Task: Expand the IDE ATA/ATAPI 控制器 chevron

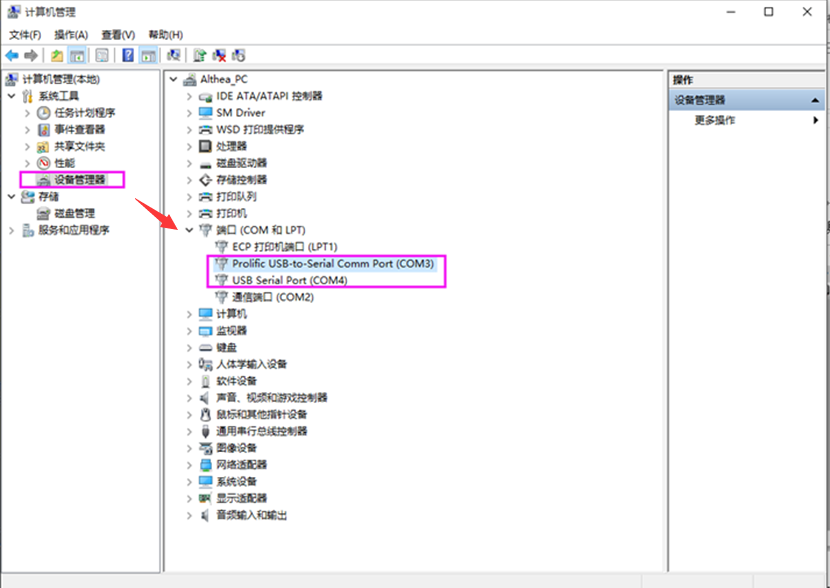Action: (189, 96)
